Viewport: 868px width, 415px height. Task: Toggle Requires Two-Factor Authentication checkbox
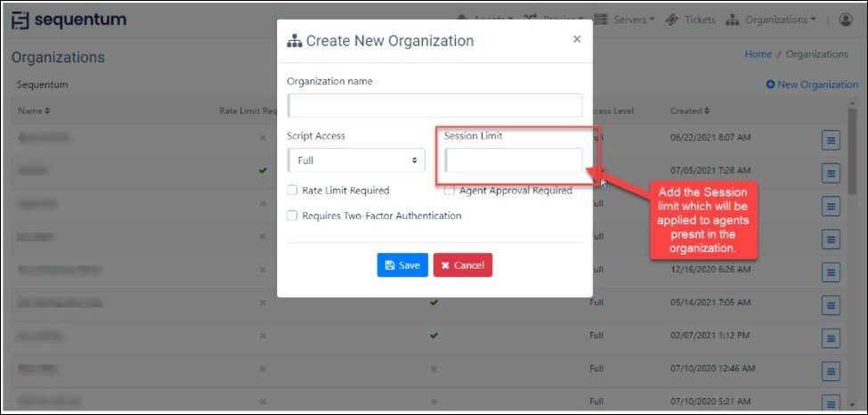[x=292, y=216]
